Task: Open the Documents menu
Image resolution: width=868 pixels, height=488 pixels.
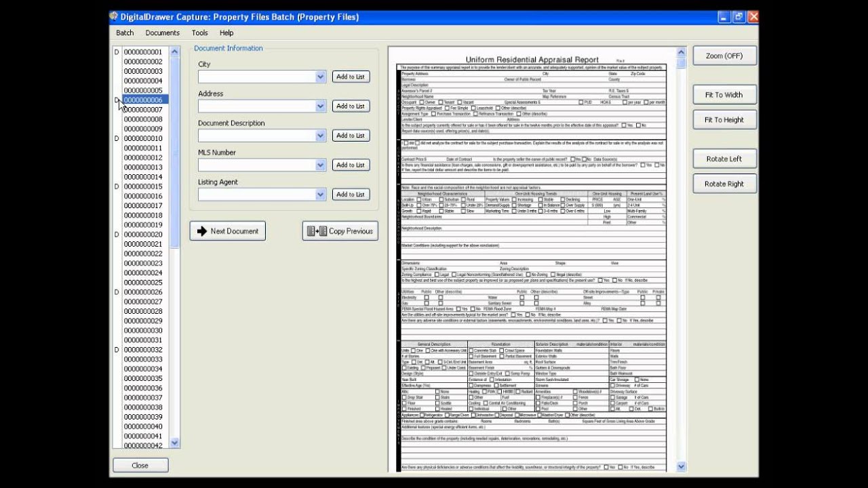Action: click(162, 33)
